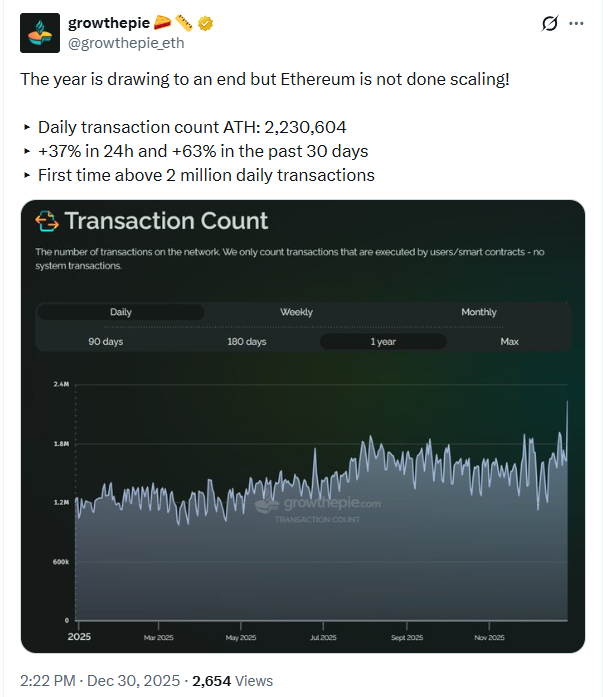The image size is (603, 697).
Task: Select the Weekly interval option
Action: (296, 312)
